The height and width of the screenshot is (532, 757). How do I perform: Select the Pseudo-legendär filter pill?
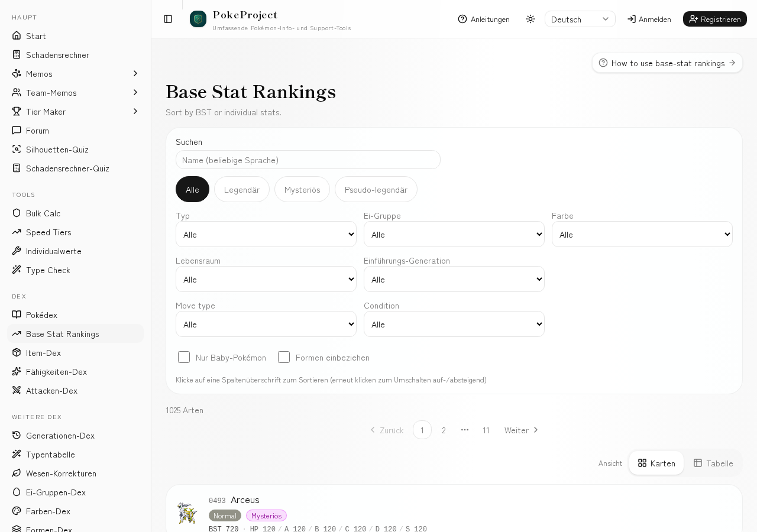pyautogui.click(x=376, y=189)
